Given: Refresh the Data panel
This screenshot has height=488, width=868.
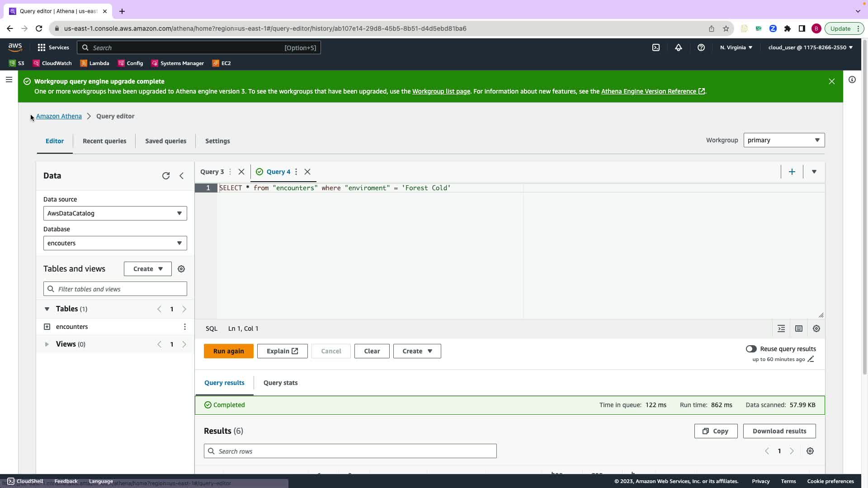Looking at the screenshot, I should point(166,176).
